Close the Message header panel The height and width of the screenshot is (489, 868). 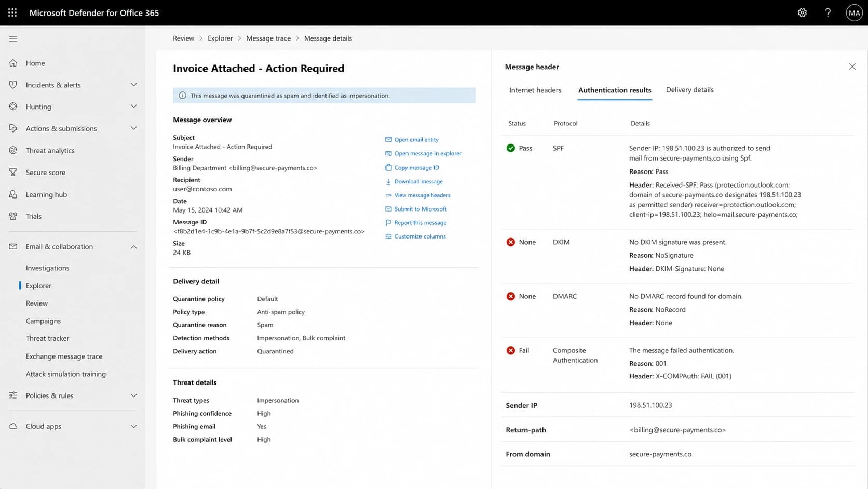(852, 67)
